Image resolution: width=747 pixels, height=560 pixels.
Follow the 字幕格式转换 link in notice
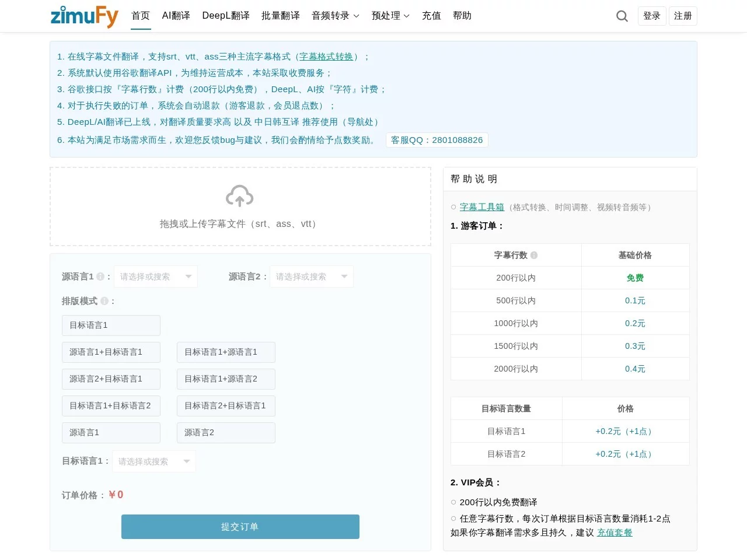pyautogui.click(x=326, y=57)
